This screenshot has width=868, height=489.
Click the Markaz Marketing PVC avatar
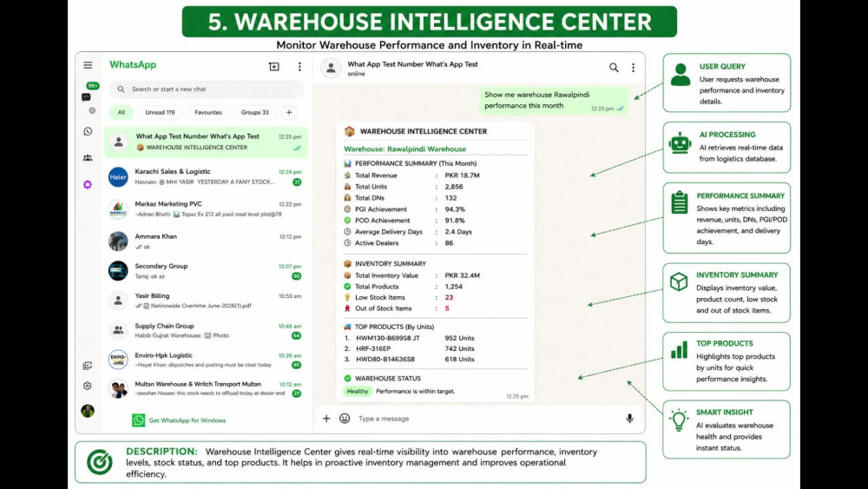click(118, 209)
